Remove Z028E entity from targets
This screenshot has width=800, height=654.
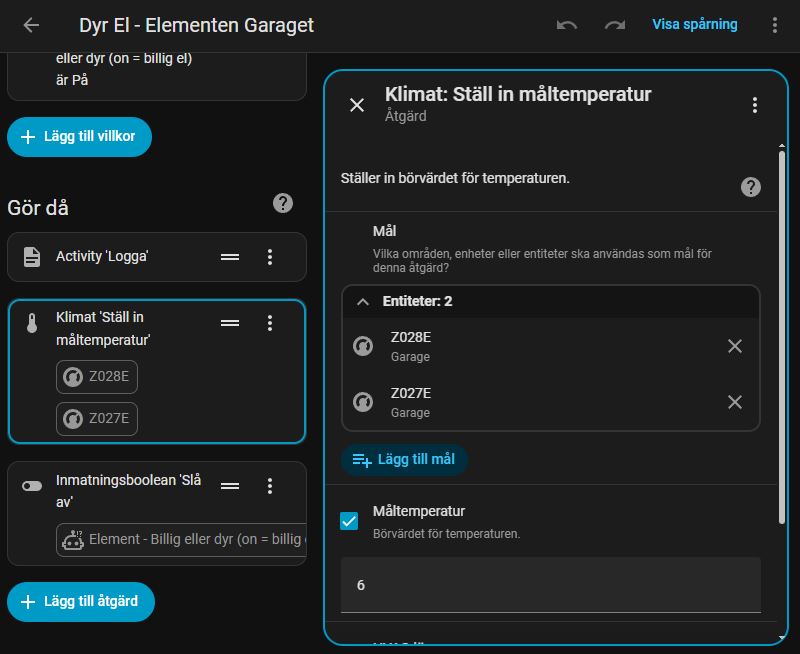(735, 346)
